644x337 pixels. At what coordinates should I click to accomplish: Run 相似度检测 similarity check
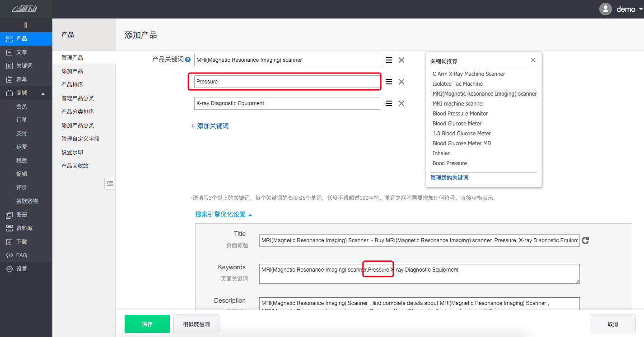tap(196, 324)
